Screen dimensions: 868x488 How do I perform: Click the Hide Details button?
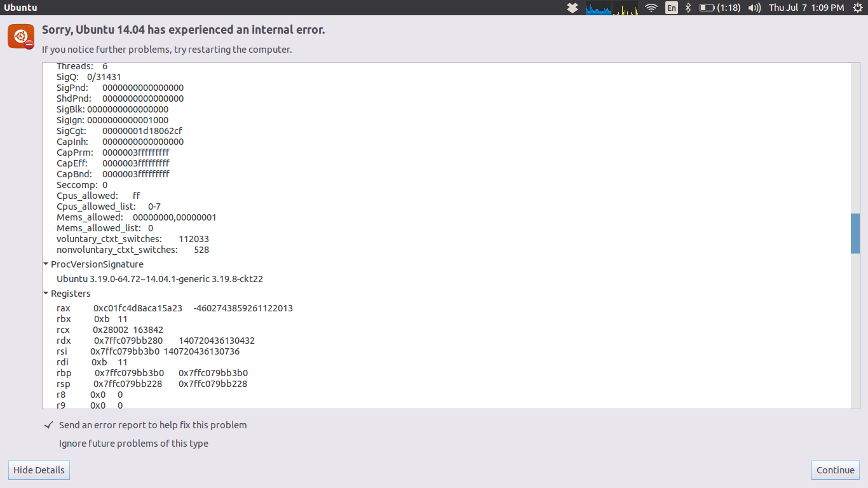click(x=39, y=470)
